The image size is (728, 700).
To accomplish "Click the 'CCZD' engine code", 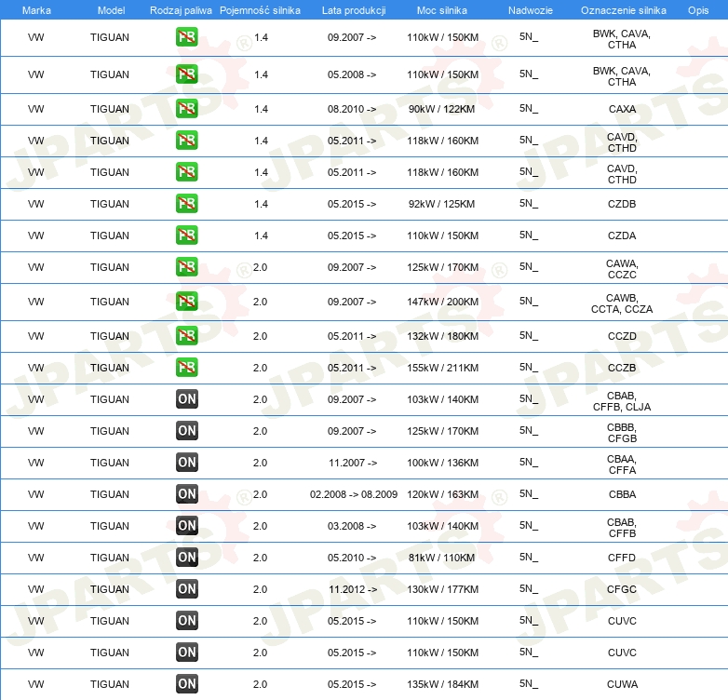I will 622,336.
